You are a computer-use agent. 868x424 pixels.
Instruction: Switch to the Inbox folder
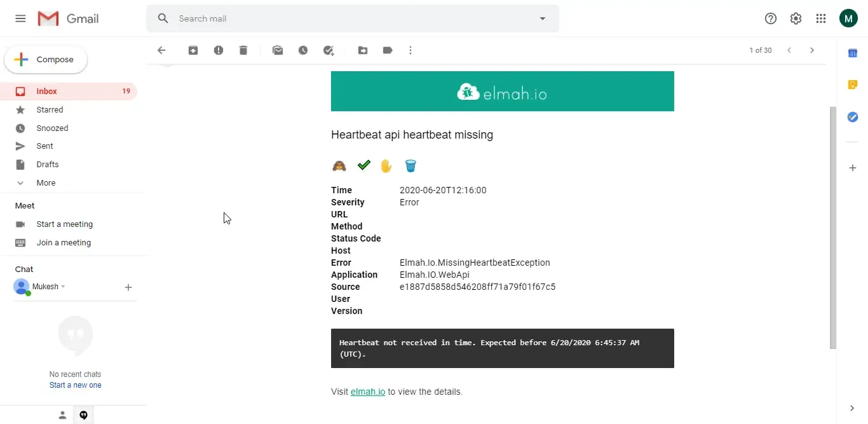click(46, 91)
